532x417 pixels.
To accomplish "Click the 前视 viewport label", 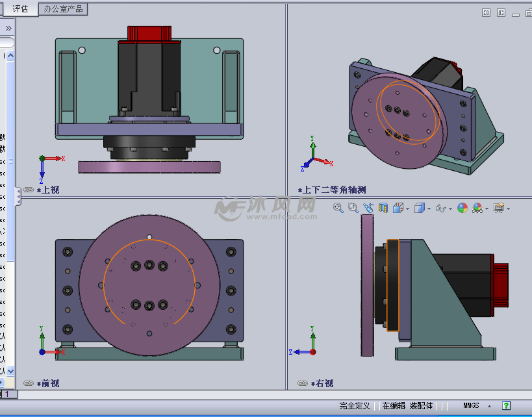I will [x=48, y=384].
